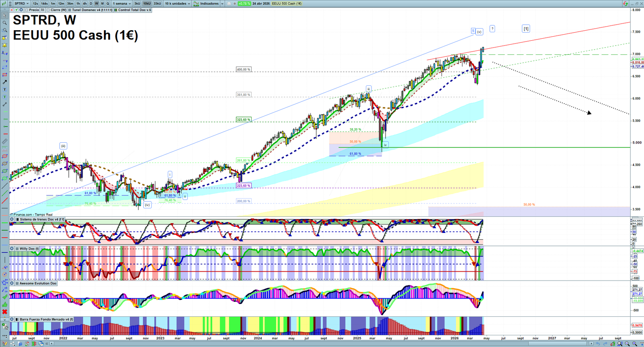The height and width of the screenshot is (347, 644).
Task: Close the Willy Doc indicator panel
Action: pyautogui.click(x=12, y=249)
